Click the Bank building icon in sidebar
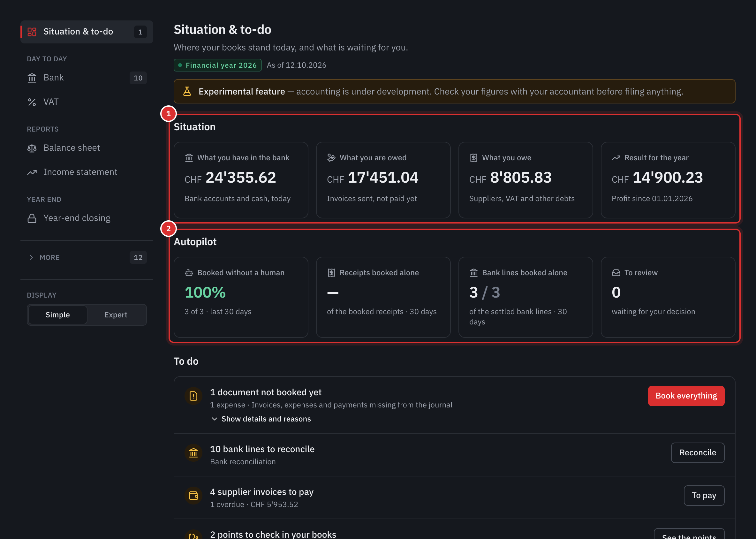 click(x=32, y=78)
